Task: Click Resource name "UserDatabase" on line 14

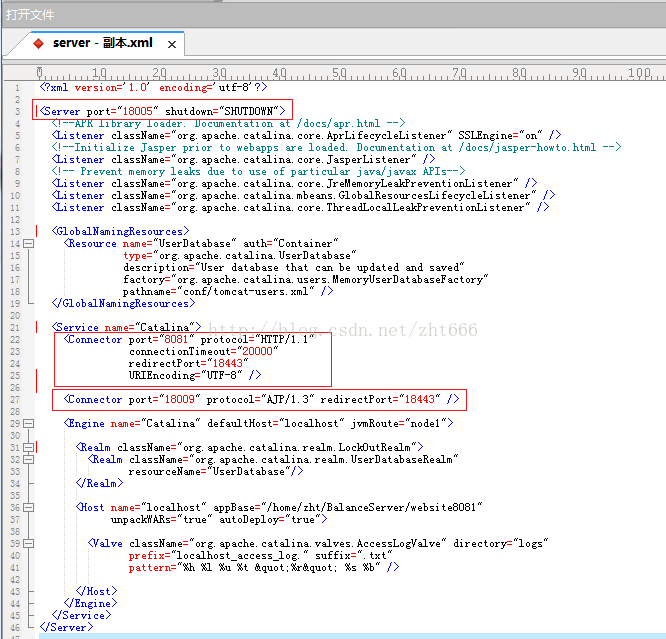Action: tap(195, 243)
